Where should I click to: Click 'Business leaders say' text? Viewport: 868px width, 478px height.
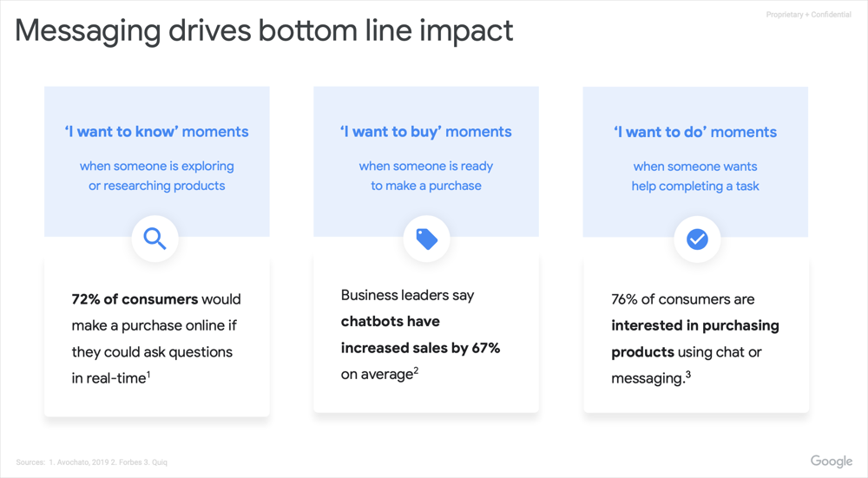[x=407, y=296]
